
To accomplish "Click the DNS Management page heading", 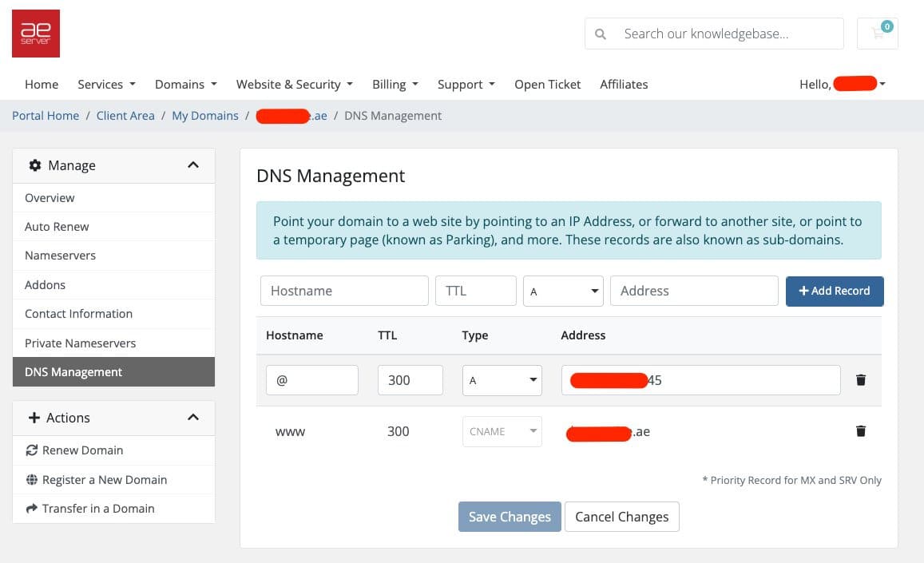I will (x=331, y=176).
